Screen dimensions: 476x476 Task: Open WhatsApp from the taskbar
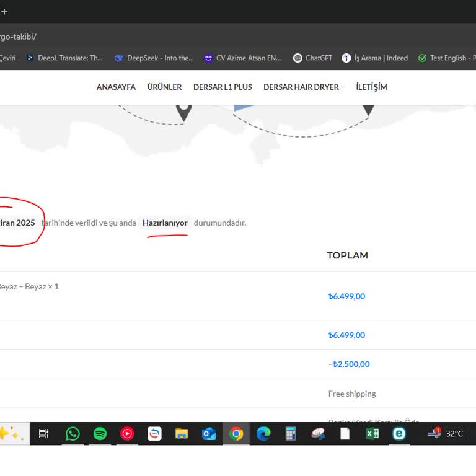tap(73, 434)
